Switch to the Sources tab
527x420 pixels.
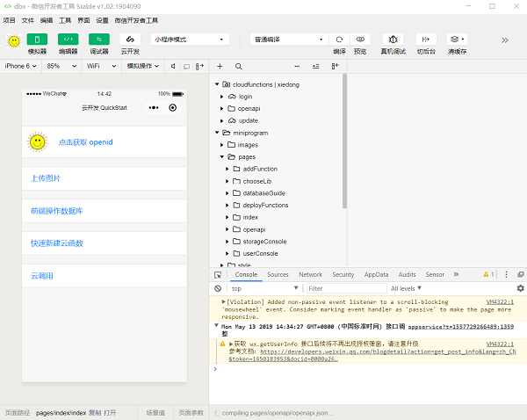coord(278,274)
